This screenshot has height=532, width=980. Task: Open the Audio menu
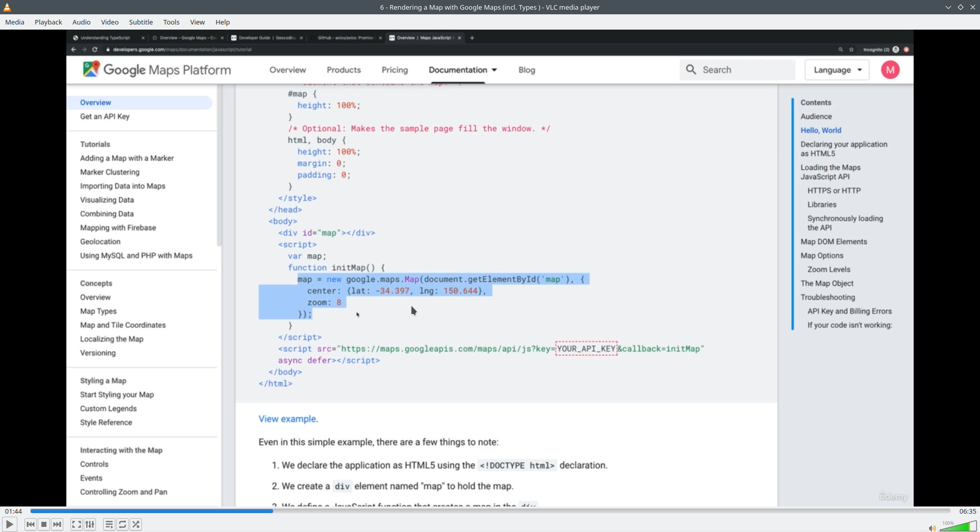(x=81, y=22)
